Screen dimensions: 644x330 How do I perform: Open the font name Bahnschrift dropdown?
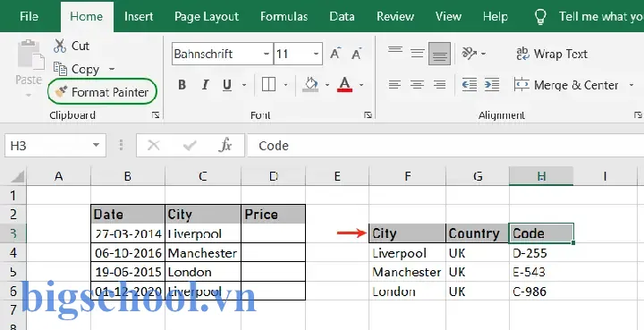pos(267,54)
